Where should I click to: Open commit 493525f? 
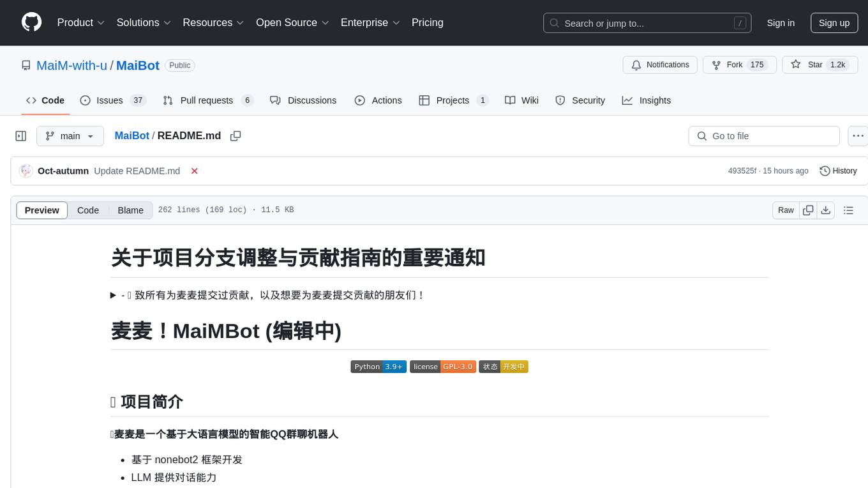(742, 171)
